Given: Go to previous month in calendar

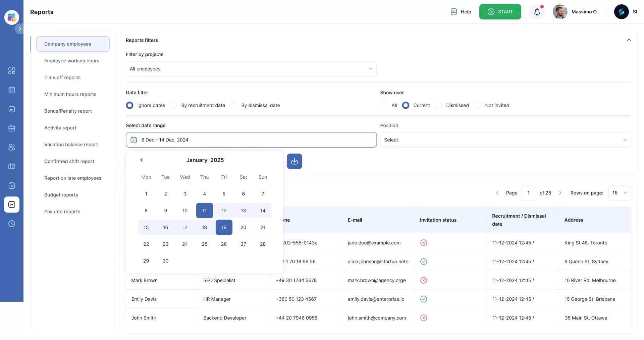Looking at the screenshot, I should point(142,160).
